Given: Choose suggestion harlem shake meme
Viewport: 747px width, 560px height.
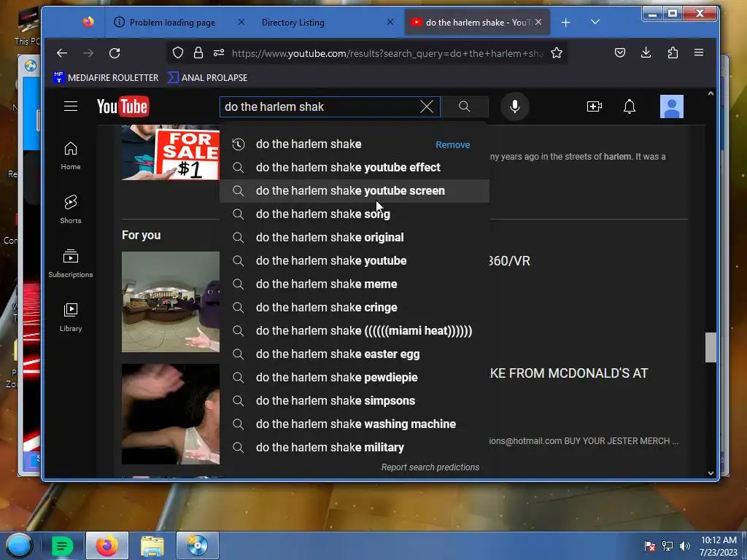Looking at the screenshot, I should [x=354, y=284].
